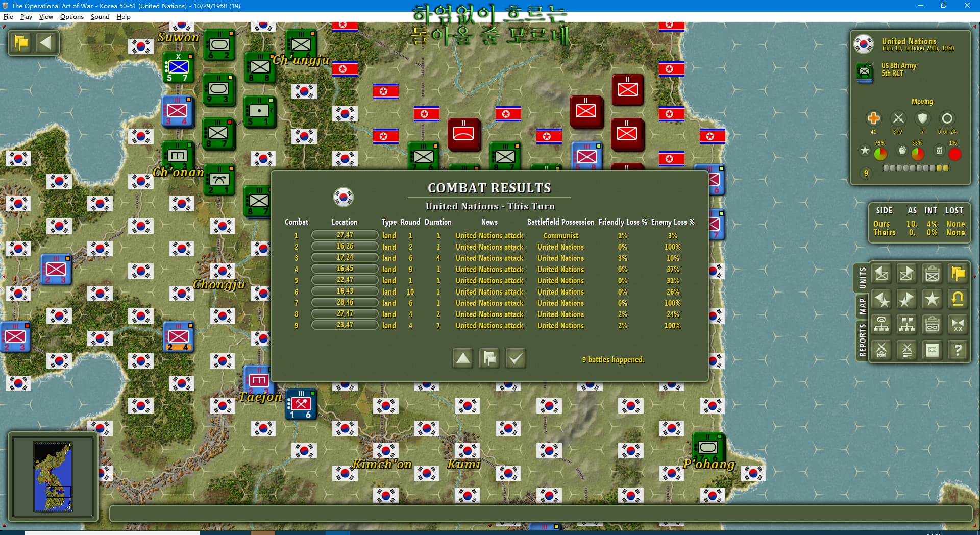This screenshot has width=980, height=535.
Task: Confirm Combat Results with checkmark button
Action: pyautogui.click(x=516, y=358)
